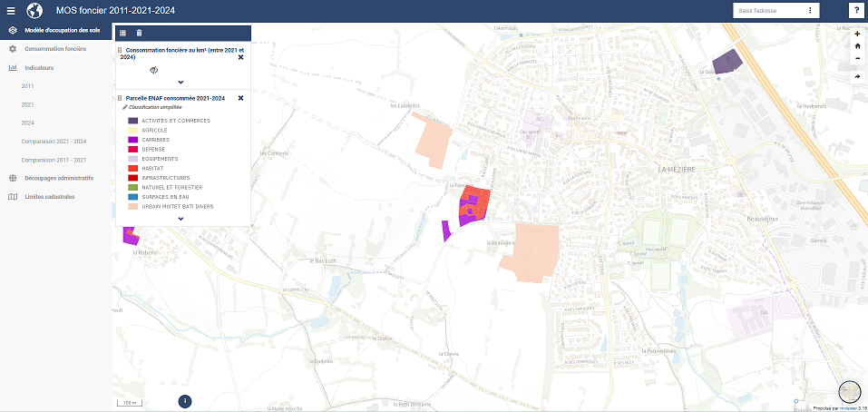The width and height of the screenshot is (868, 412).
Task: Click the globe logo icon
Action: pos(35,11)
